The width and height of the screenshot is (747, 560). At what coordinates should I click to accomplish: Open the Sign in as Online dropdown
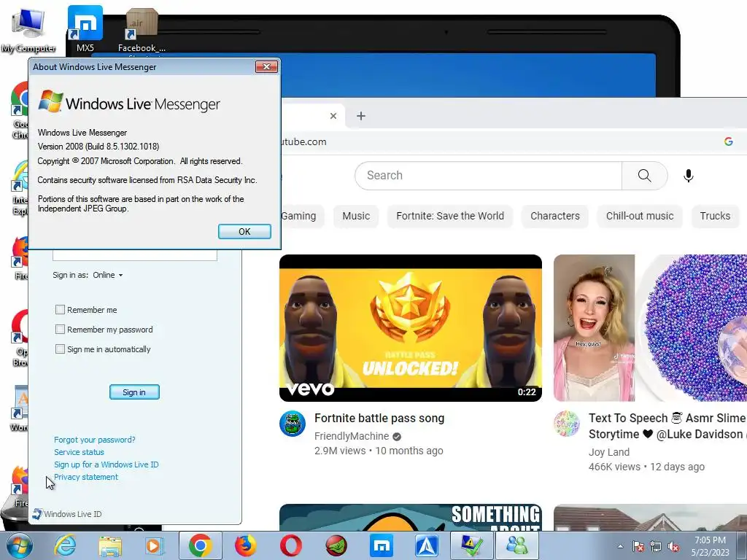(108, 275)
